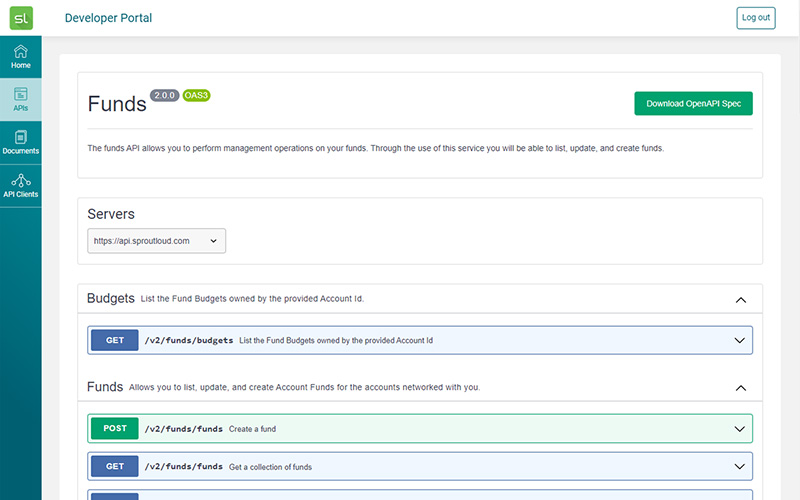Viewport: 800px width, 500px height.
Task: Click GET label for funds budgets
Action: pyautogui.click(x=115, y=340)
